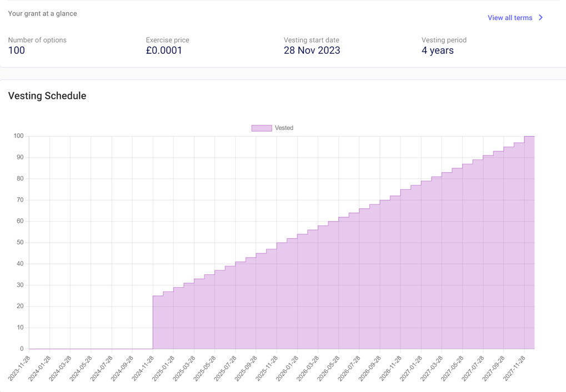The width and height of the screenshot is (566, 392).
Task: Click the 2023-11-28 x-axis date label
Action: click(x=20, y=368)
